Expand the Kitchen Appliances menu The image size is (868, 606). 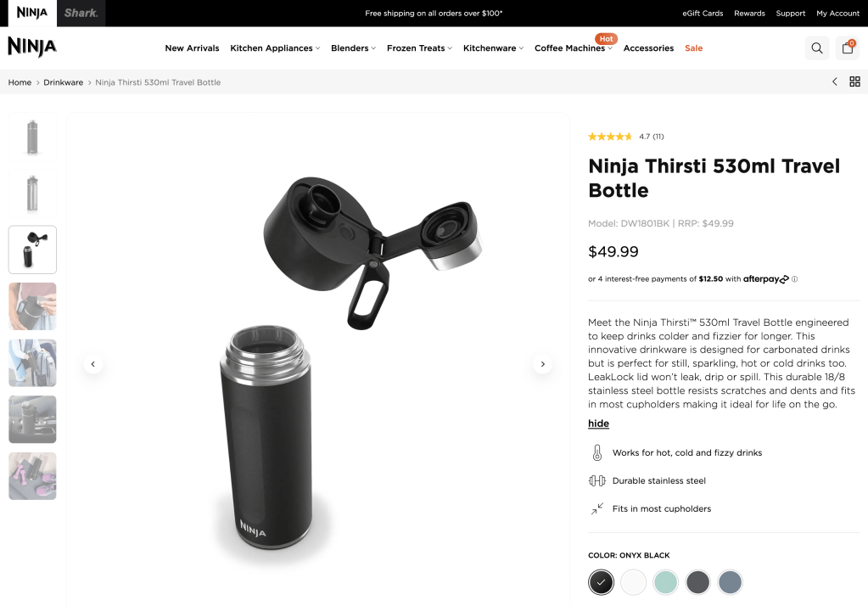tap(275, 48)
